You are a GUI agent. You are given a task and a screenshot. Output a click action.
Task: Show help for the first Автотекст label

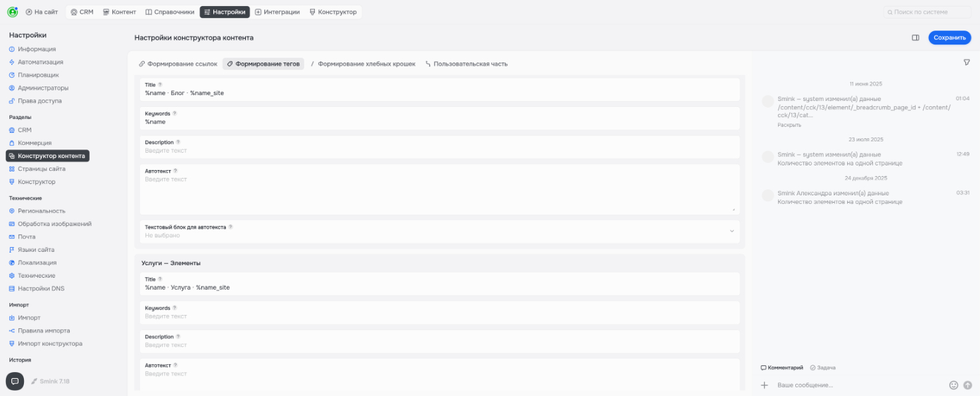click(x=175, y=171)
